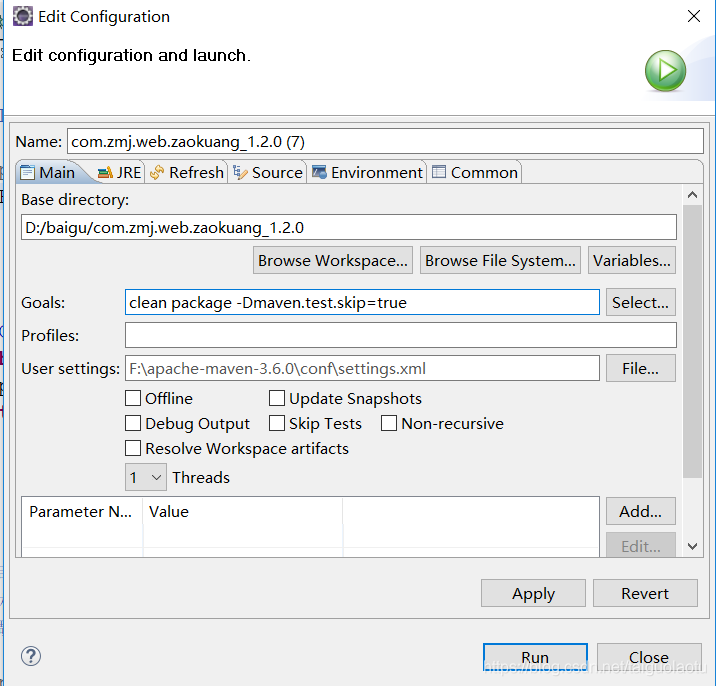Click Close button at bottom
The image size is (716, 686).
pos(649,657)
